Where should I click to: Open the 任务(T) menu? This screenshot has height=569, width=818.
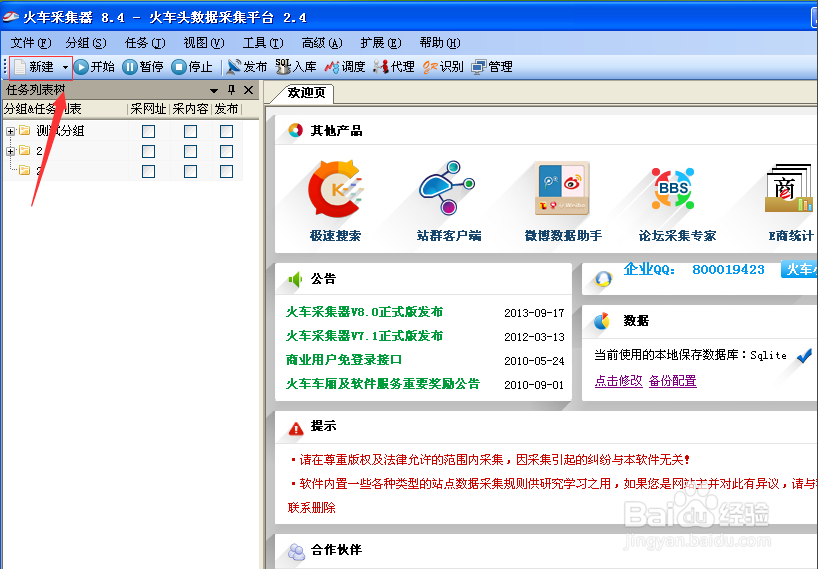(x=145, y=43)
